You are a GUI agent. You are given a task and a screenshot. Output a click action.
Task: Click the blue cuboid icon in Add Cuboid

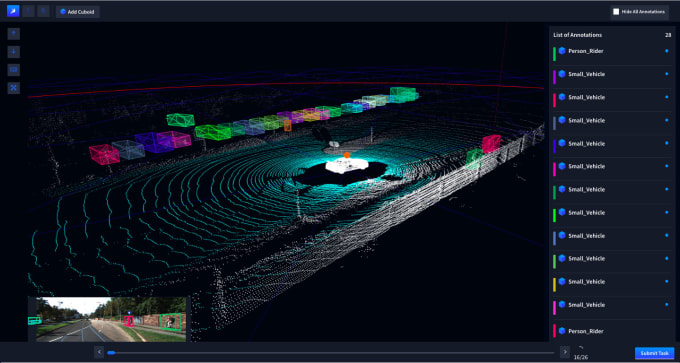point(63,12)
